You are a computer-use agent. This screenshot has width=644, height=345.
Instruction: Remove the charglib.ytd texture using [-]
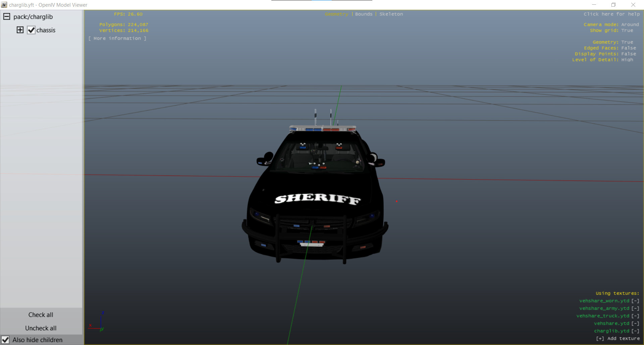click(x=635, y=331)
